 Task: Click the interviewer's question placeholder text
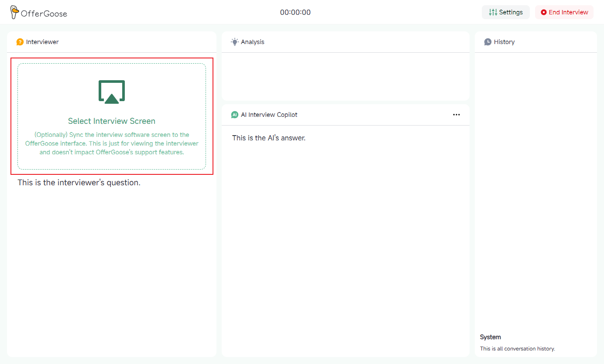tap(79, 183)
